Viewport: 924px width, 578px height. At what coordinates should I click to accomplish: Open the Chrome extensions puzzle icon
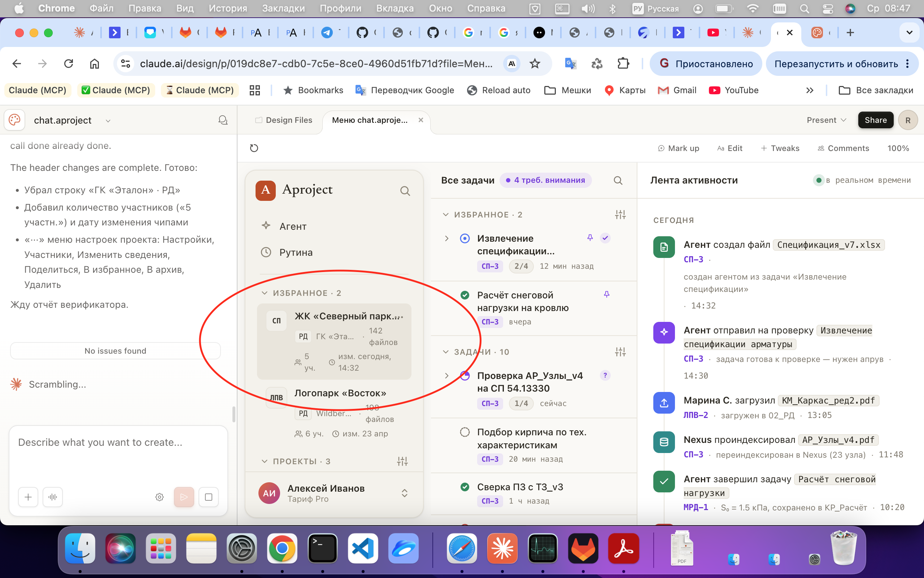(623, 64)
